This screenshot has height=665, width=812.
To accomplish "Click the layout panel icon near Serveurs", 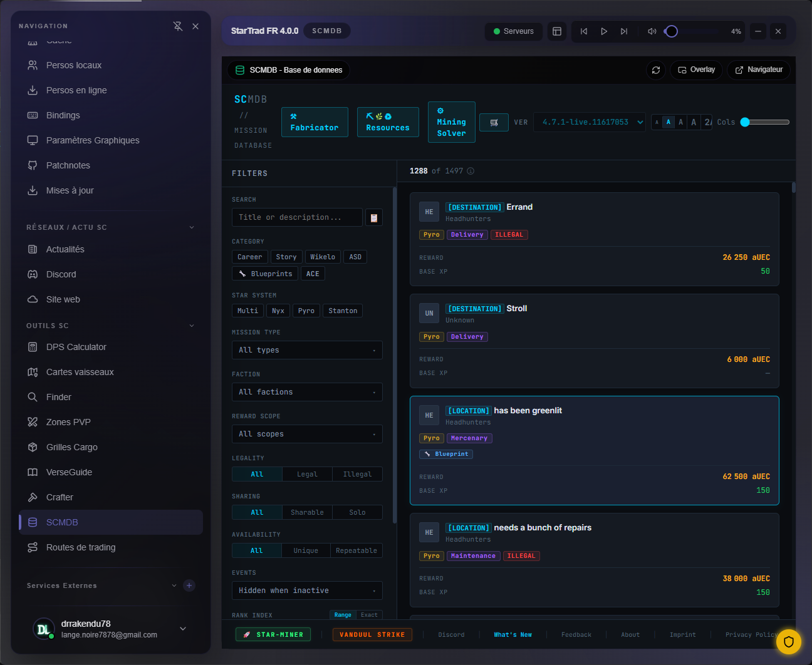I will pos(556,31).
